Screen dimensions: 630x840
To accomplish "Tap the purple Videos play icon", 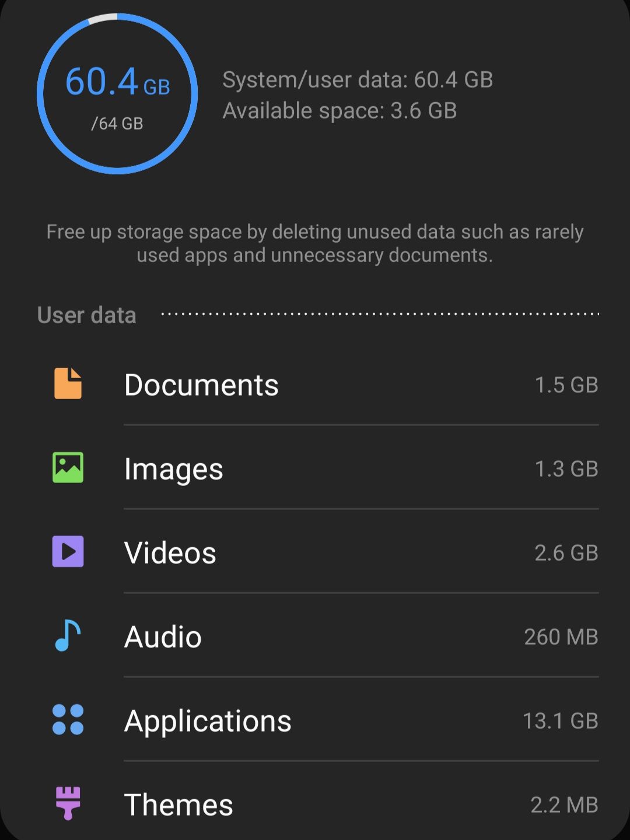I will click(x=68, y=552).
